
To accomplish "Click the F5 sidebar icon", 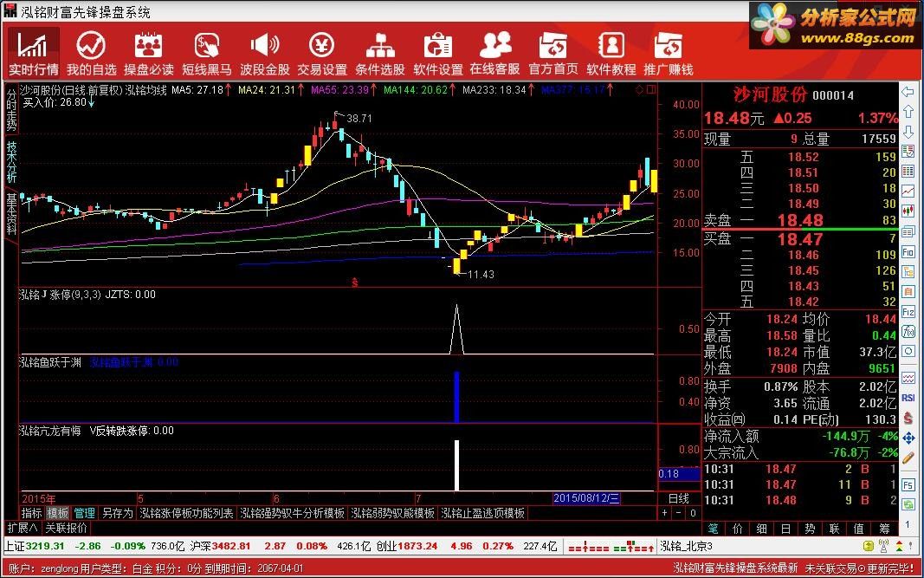I will click(908, 484).
